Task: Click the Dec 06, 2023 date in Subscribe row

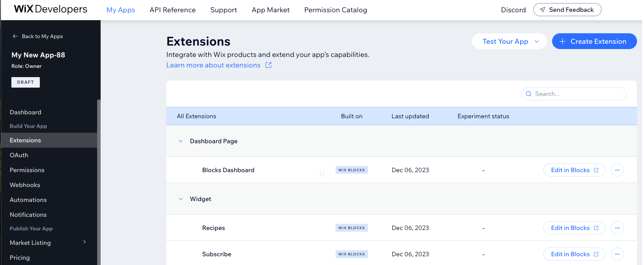Action: coord(410,254)
